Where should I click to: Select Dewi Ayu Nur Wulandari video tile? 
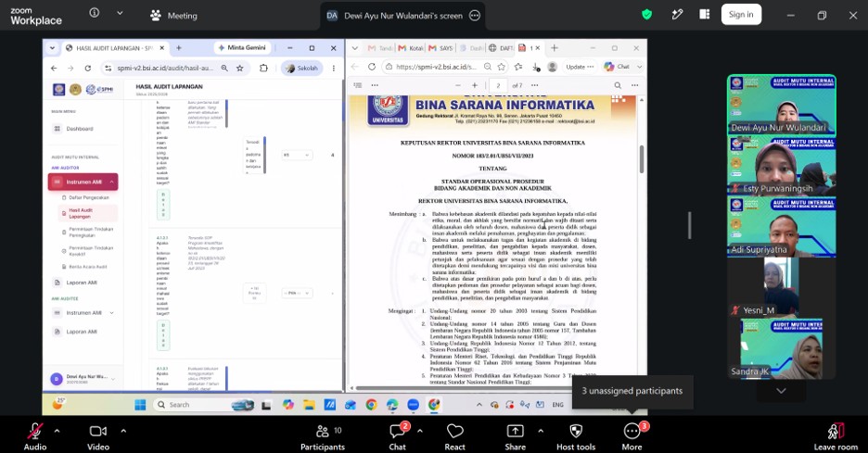(x=781, y=105)
